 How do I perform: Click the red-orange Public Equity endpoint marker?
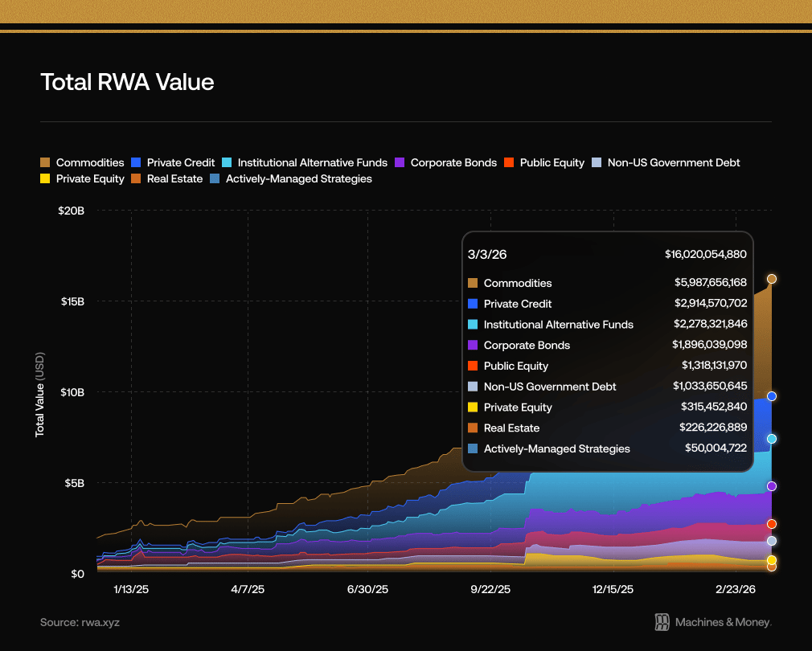coord(772,524)
